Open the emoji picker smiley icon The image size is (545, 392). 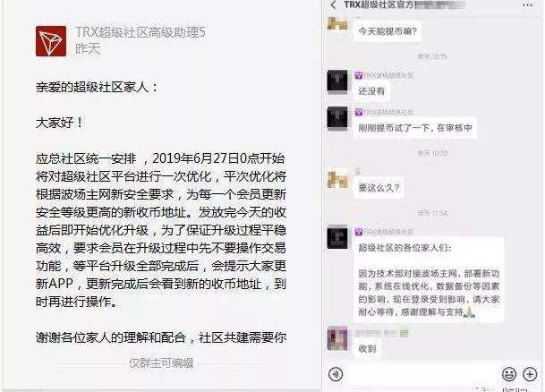tap(509, 374)
